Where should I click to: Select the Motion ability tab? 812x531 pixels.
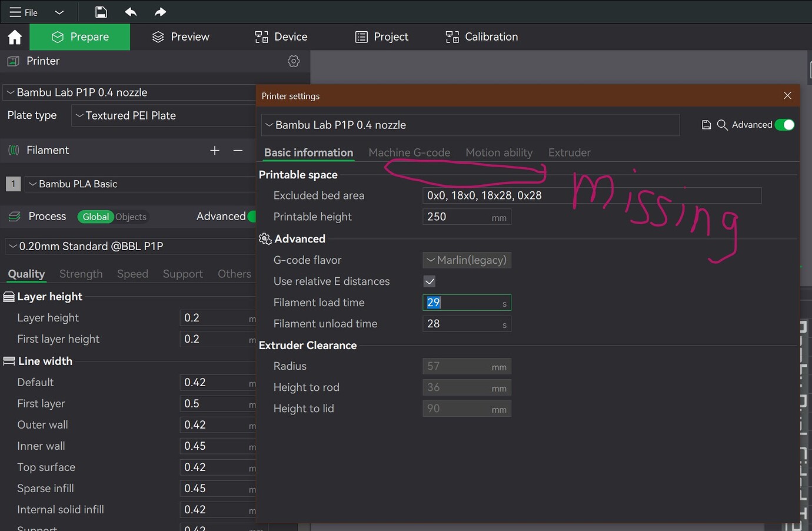(499, 153)
